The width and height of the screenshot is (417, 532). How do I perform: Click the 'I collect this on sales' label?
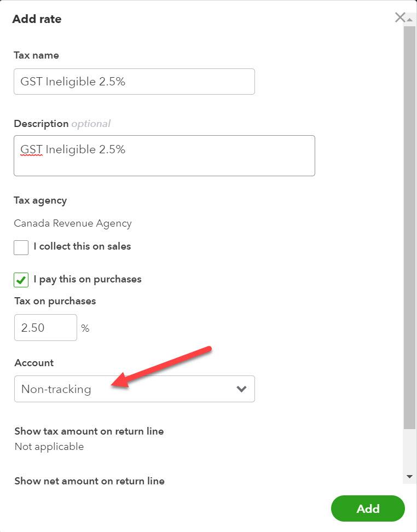point(82,246)
